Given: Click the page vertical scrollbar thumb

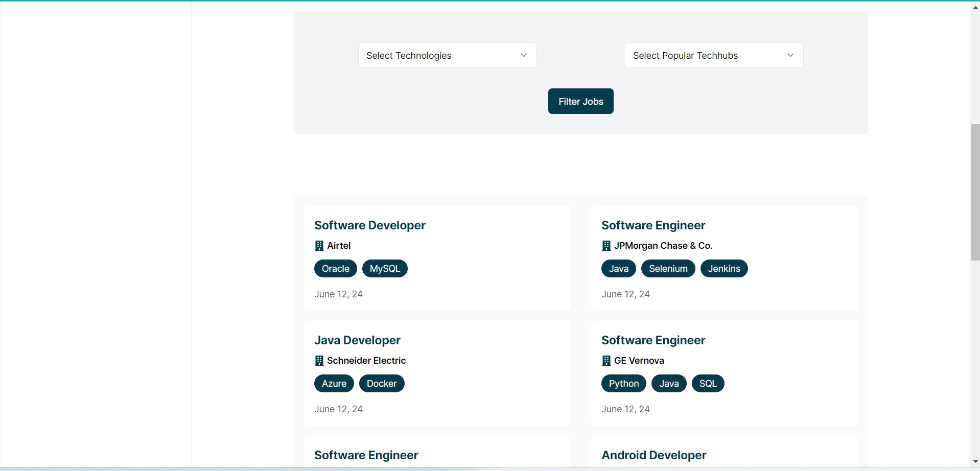Looking at the screenshot, I should 975,192.
